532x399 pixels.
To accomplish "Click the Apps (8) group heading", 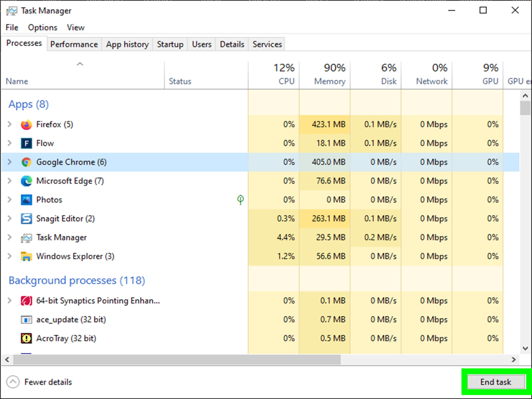I will click(x=29, y=104).
